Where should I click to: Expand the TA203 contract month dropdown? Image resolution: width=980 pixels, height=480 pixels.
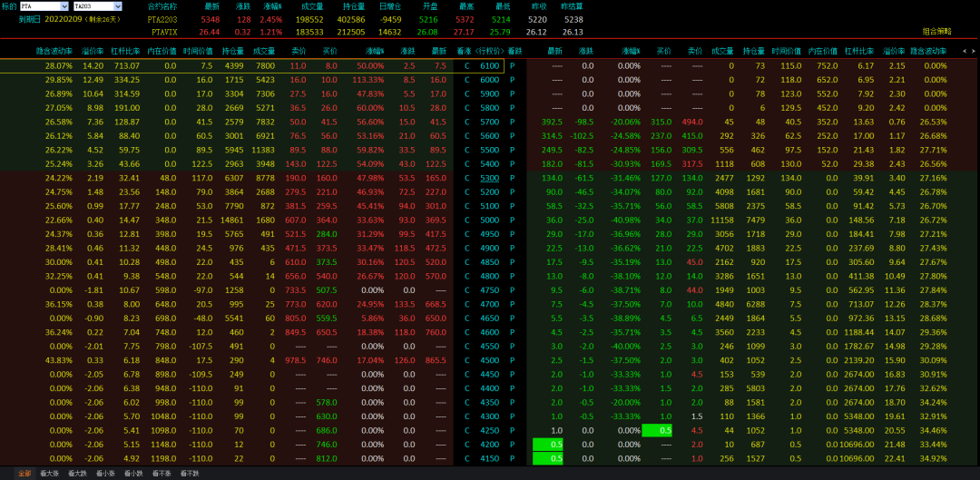(x=117, y=6)
